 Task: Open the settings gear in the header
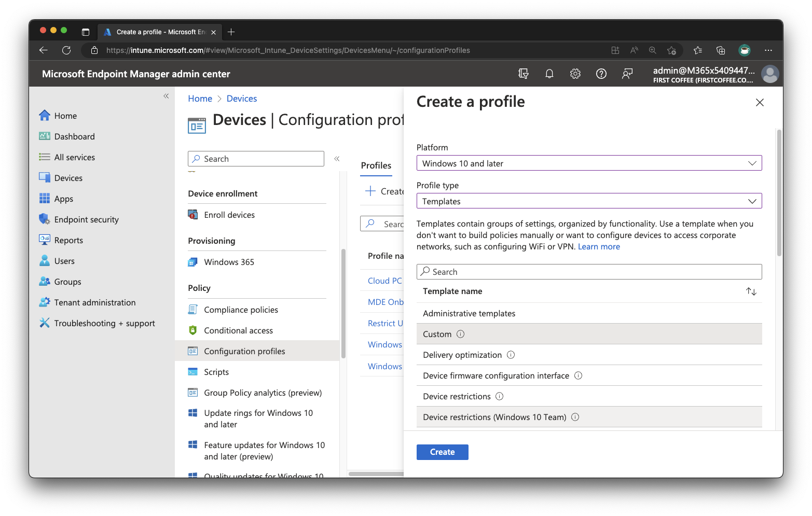coord(575,74)
